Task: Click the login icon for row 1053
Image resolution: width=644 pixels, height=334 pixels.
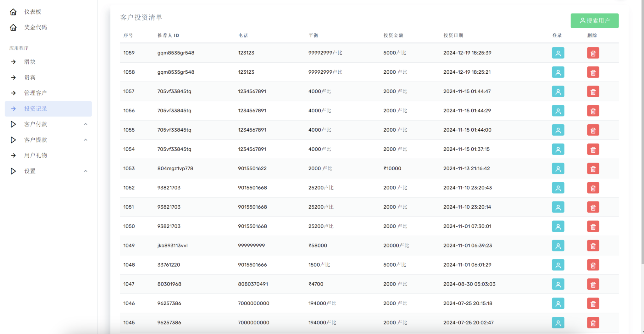Action: point(558,169)
